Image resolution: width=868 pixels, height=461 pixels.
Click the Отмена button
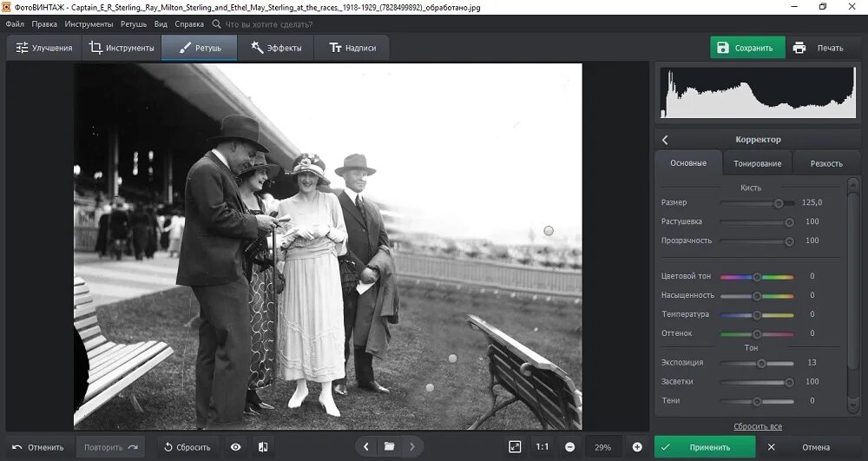[806, 447]
